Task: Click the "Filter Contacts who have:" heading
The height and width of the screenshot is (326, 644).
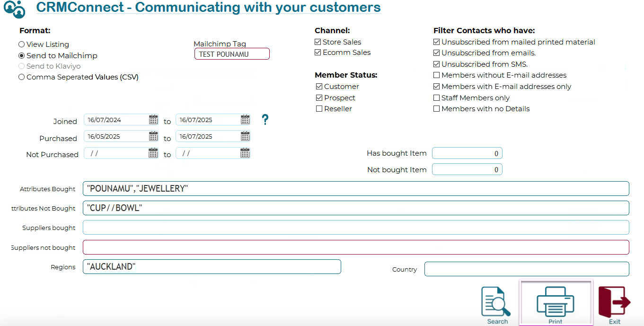Action: [x=484, y=31]
